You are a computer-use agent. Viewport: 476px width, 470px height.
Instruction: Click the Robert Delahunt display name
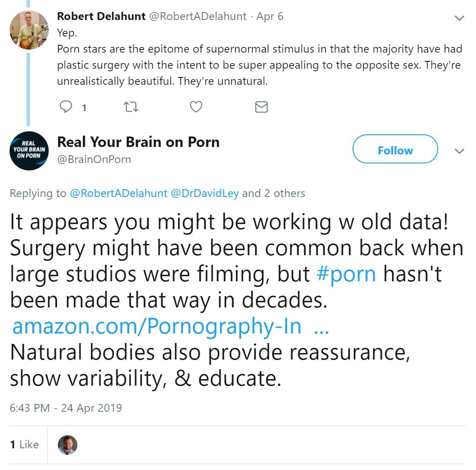coord(102,17)
